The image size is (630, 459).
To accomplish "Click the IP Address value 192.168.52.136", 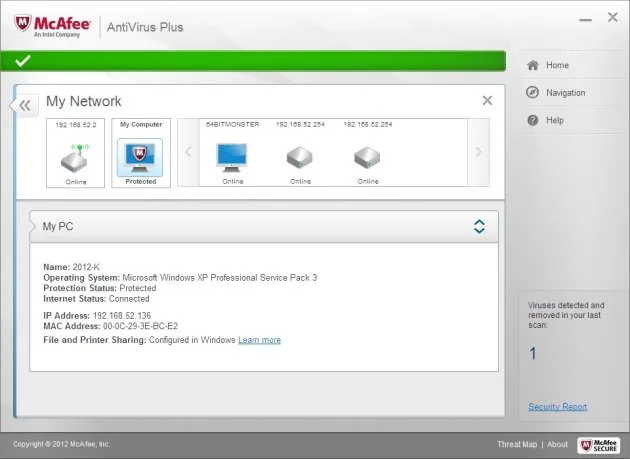I will point(122,316).
